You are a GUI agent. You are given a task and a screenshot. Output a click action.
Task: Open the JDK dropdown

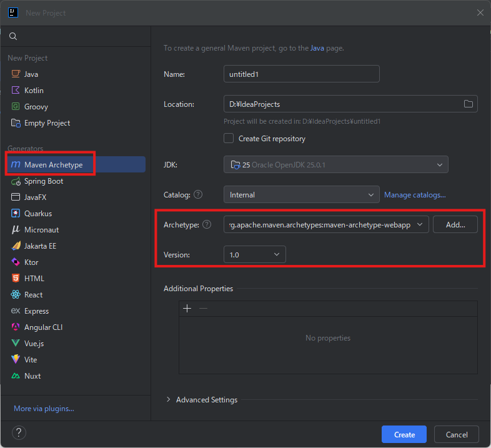click(x=335, y=164)
